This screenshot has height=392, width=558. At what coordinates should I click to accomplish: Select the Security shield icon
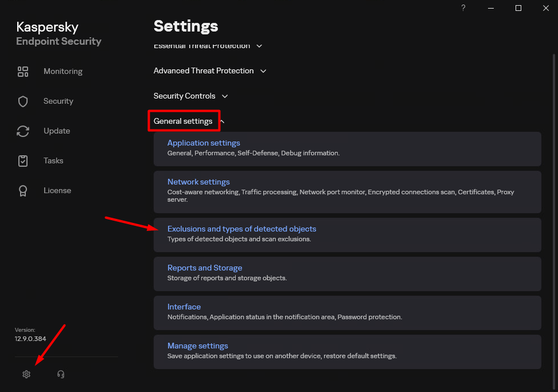(x=23, y=101)
